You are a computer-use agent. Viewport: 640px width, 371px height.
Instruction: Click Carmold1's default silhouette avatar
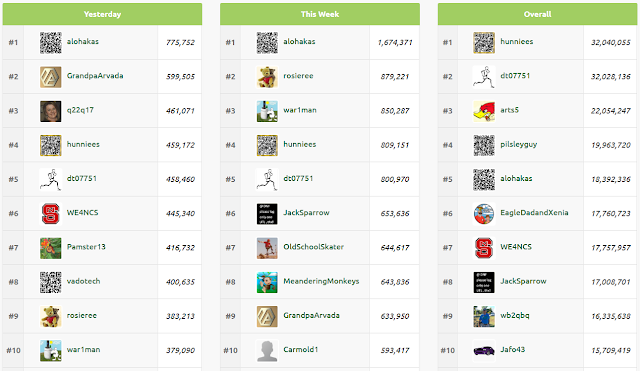click(267, 351)
